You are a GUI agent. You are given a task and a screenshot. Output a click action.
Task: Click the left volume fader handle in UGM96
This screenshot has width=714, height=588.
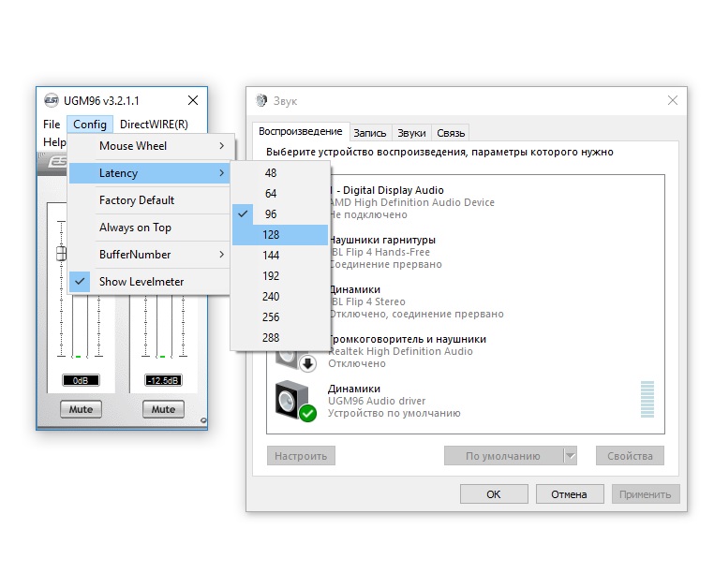point(61,254)
